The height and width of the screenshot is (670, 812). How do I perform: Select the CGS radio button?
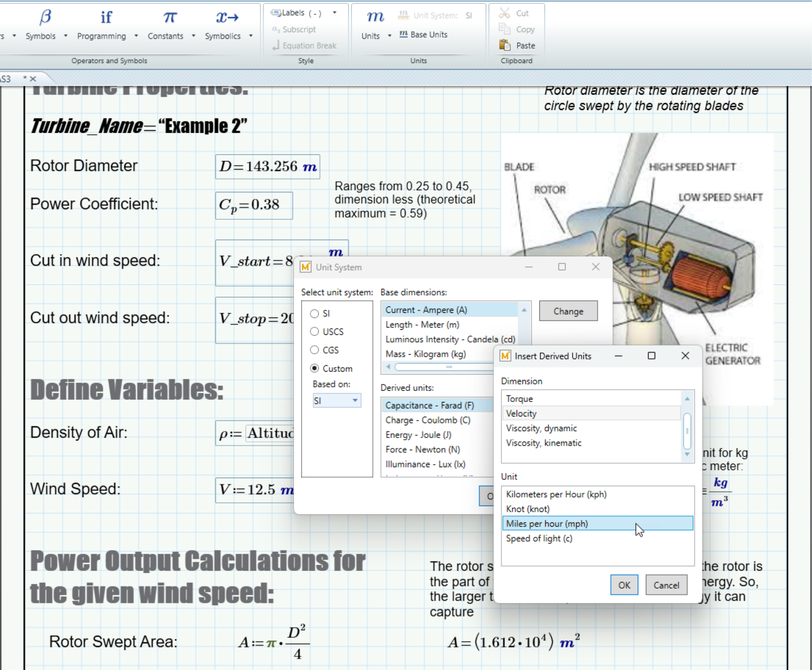(314, 350)
